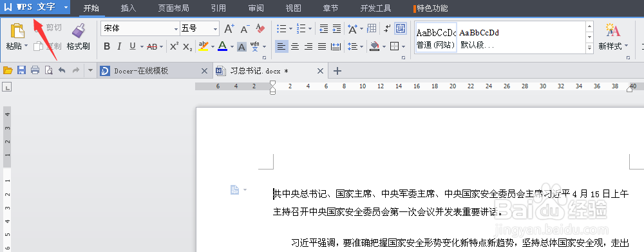Set center text alignment
Image resolution: width=644 pixels, height=252 pixels.
(x=295, y=46)
